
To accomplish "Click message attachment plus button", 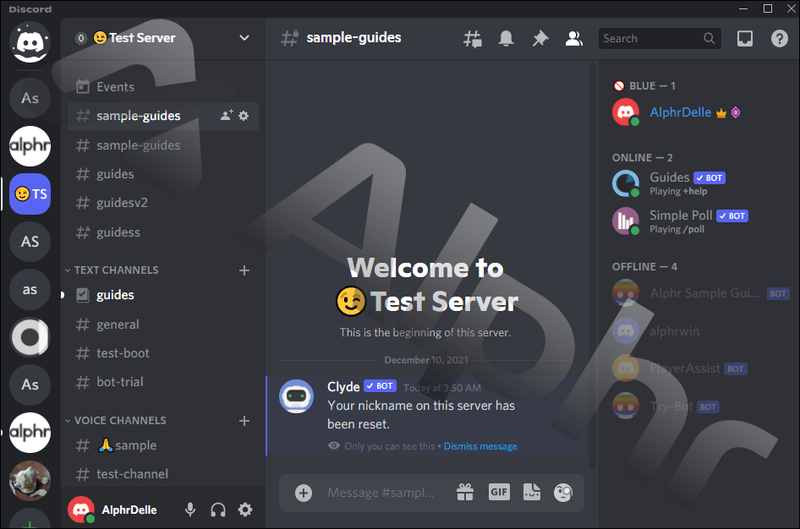I will coord(304,493).
